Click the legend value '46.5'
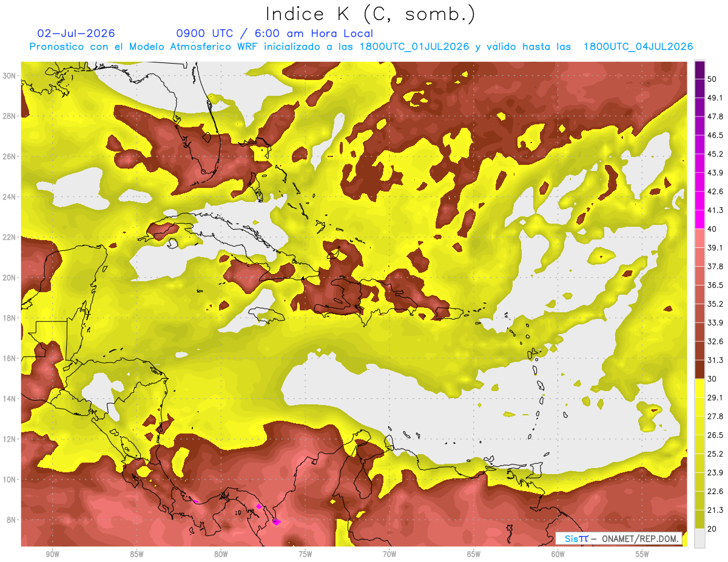The image size is (728, 562). (715, 135)
